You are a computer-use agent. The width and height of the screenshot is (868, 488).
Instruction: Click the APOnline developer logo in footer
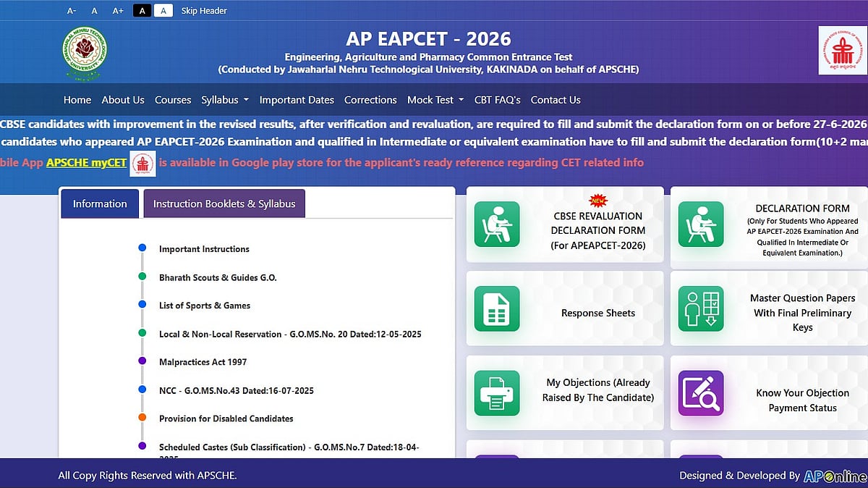(x=835, y=476)
